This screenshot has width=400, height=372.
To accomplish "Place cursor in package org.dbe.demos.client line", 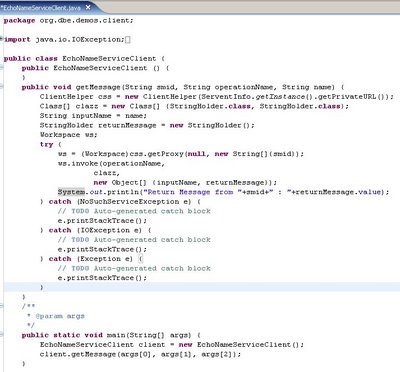I will [x=68, y=20].
